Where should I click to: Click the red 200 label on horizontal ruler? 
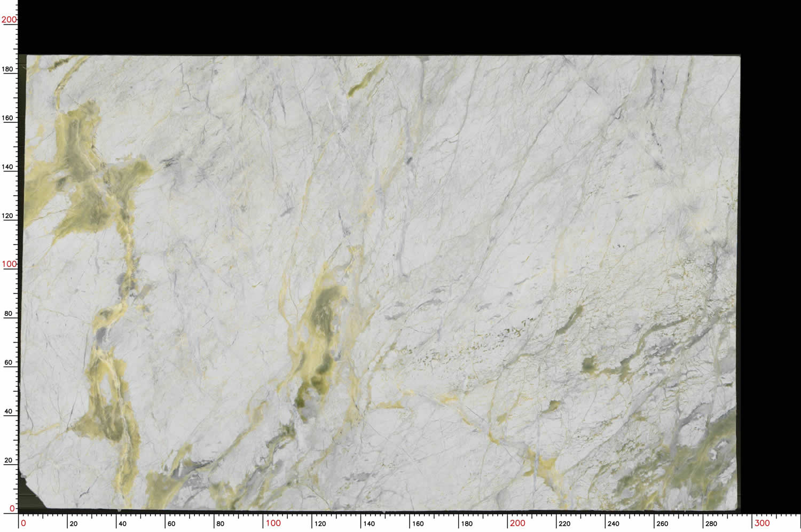[x=517, y=523]
